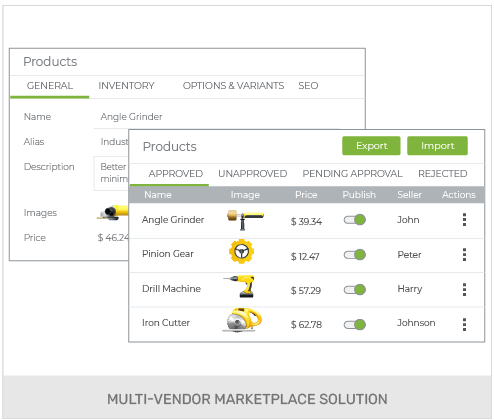494x420 pixels.
Task: Click the Drill Machine product name
Action: coord(171,289)
